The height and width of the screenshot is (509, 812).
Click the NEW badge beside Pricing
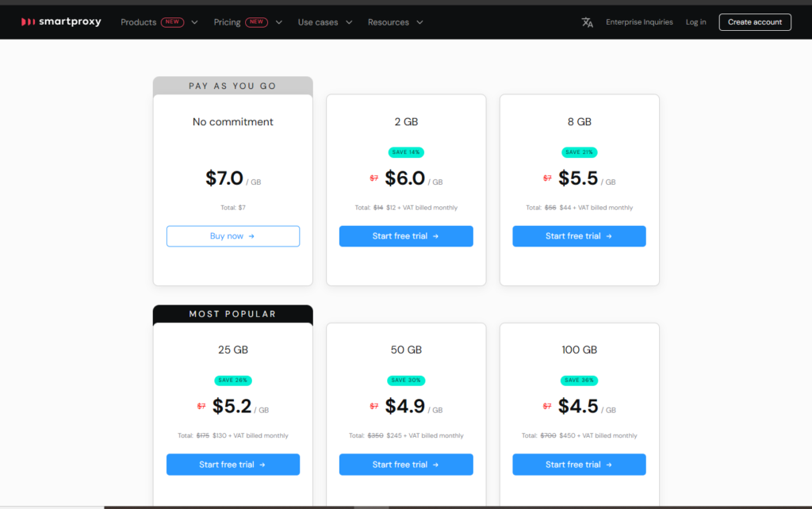pyautogui.click(x=256, y=21)
